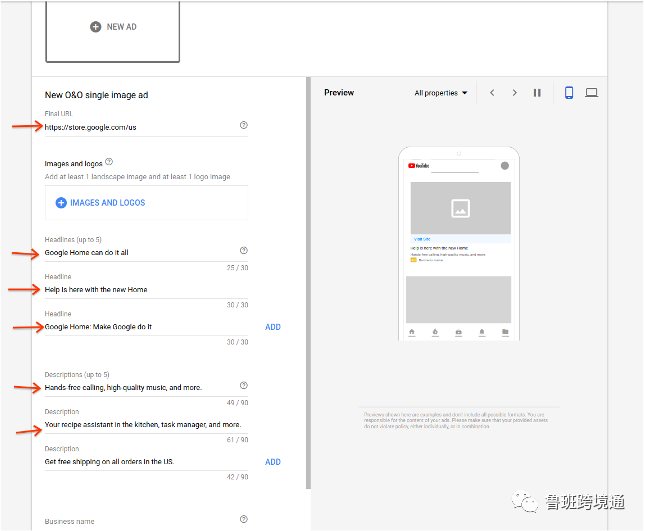Click the '42 / 90' character counter

pyautogui.click(x=237, y=477)
